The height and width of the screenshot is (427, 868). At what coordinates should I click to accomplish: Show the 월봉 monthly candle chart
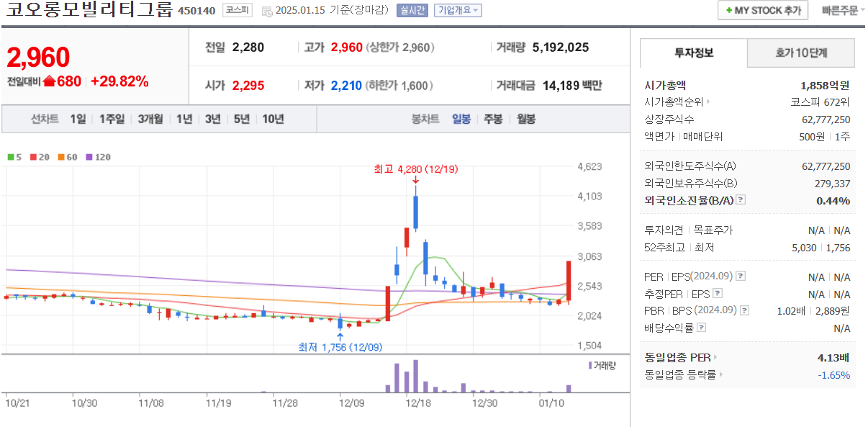click(x=526, y=120)
